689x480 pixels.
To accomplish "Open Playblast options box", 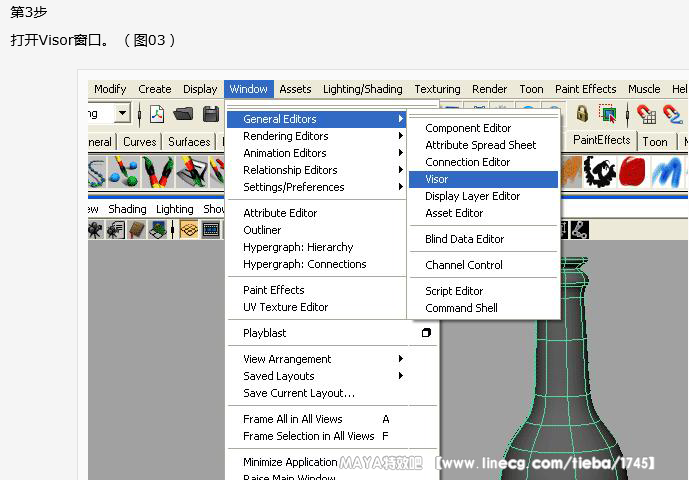I will click(x=426, y=333).
